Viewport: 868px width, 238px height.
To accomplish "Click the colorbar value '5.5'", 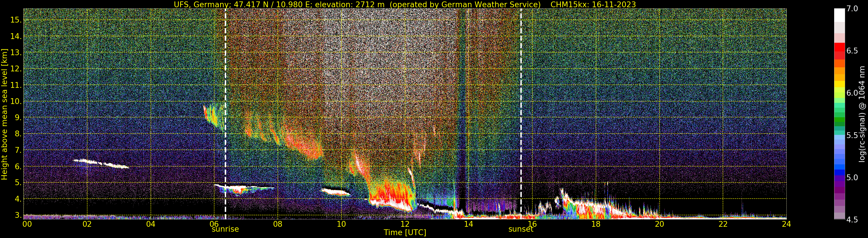I will (x=852, y=135).
